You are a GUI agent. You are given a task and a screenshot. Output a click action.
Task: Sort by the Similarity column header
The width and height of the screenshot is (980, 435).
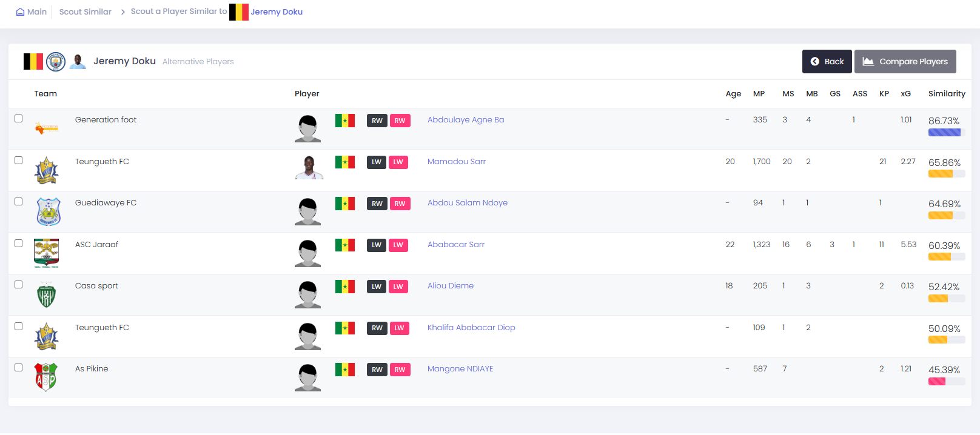click(947, 93)
